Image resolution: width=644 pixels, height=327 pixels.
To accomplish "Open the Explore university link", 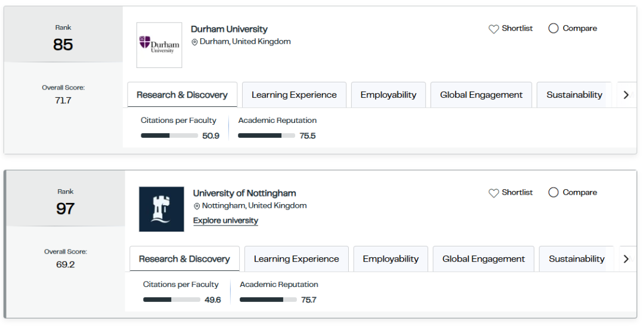I will pos(225,221).
